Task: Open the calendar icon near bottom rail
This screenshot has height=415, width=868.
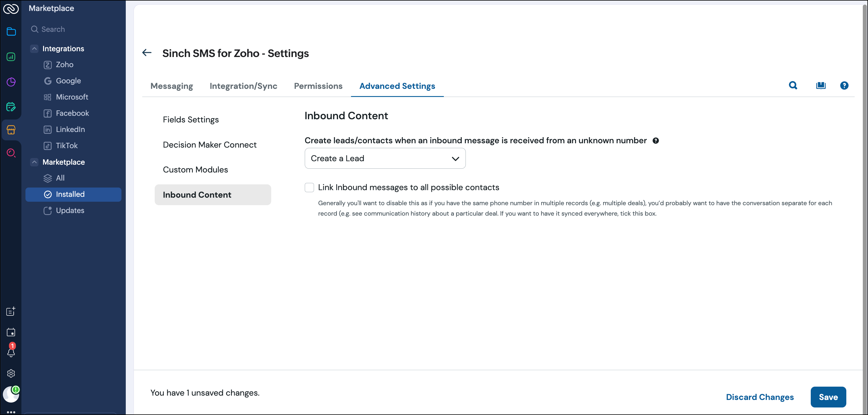Action: pos(11,333)
